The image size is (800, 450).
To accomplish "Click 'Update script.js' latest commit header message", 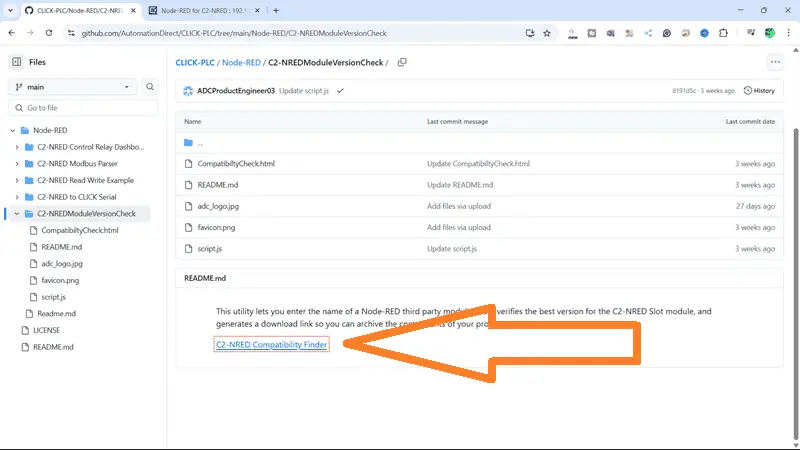I will pyautogui.click(x=304, y=91).
